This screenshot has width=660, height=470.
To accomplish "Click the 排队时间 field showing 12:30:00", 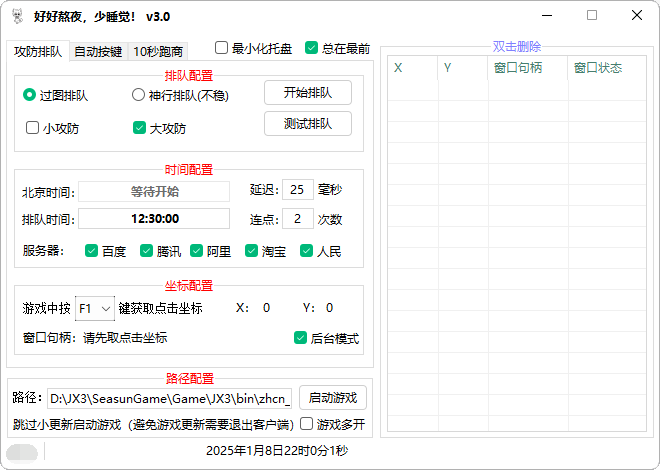I will tap(154, 219).
